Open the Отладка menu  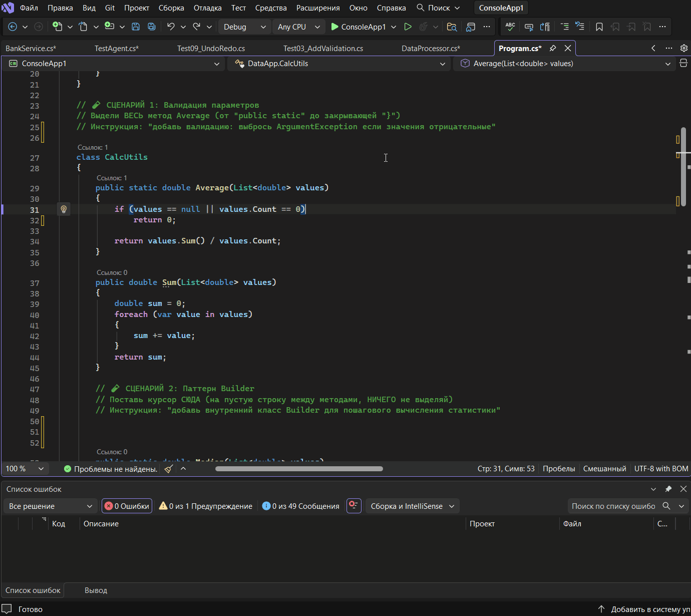pyautogui.click(x=207, y=8)
